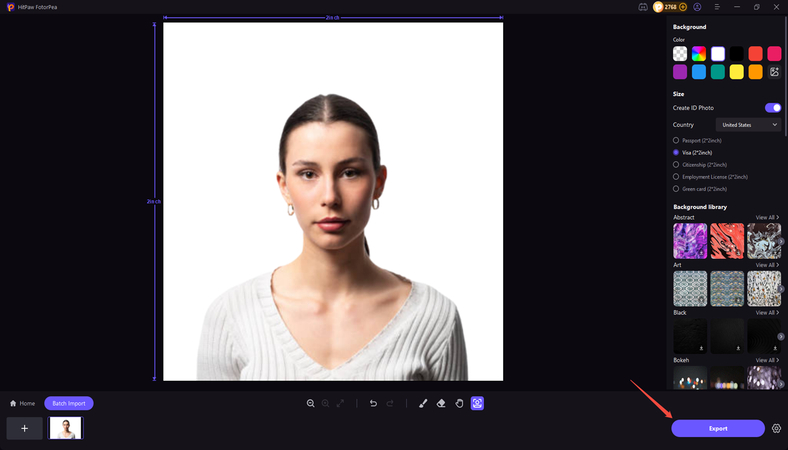Toggle the Create ID Photo switch

click(773, 108)
